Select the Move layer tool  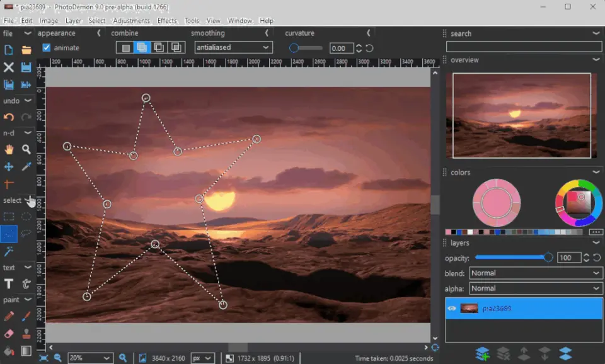pos(8,167)
